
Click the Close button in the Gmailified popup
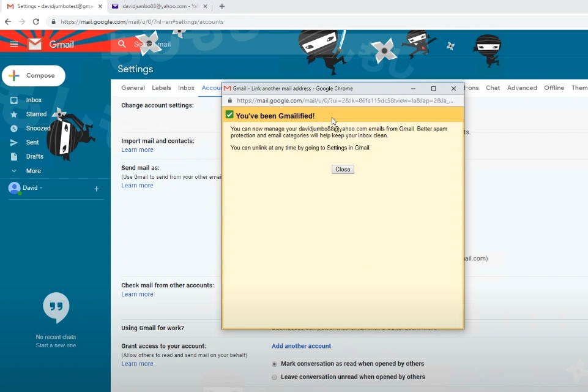343,169
